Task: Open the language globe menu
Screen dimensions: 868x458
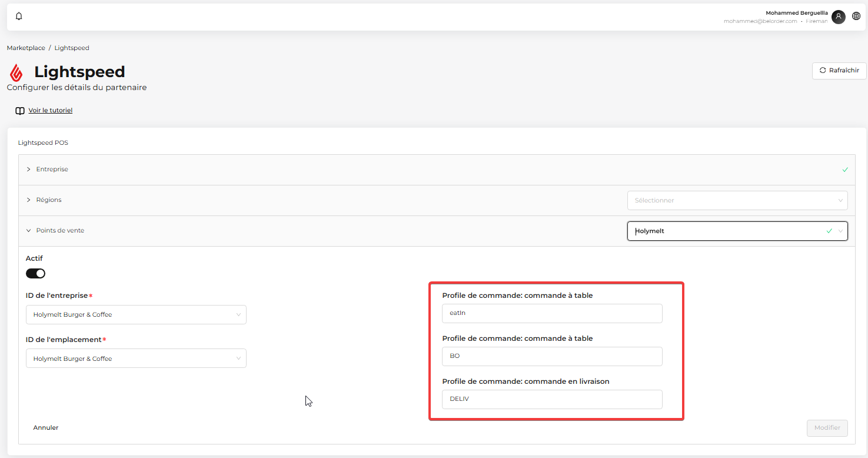Action: (x=856, y=16)
